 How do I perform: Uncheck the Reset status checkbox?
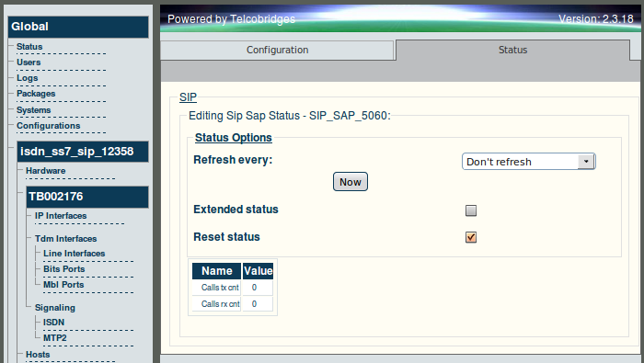point(471,237)
